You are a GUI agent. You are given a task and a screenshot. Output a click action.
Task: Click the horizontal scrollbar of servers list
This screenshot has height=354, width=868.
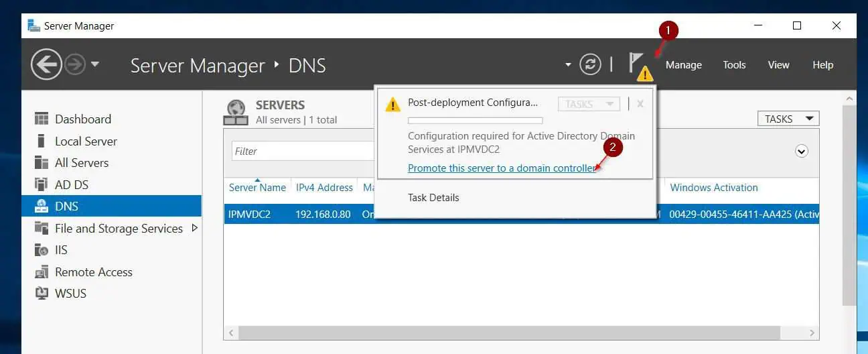[x=509, y=333]
